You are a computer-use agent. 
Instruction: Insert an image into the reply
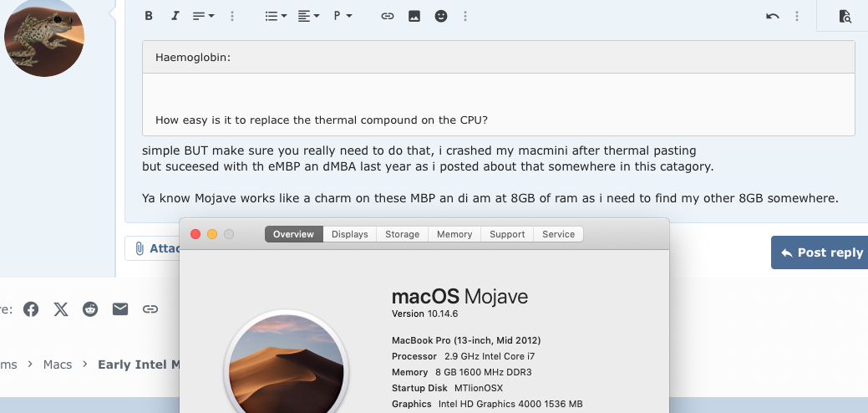[414, 16]
